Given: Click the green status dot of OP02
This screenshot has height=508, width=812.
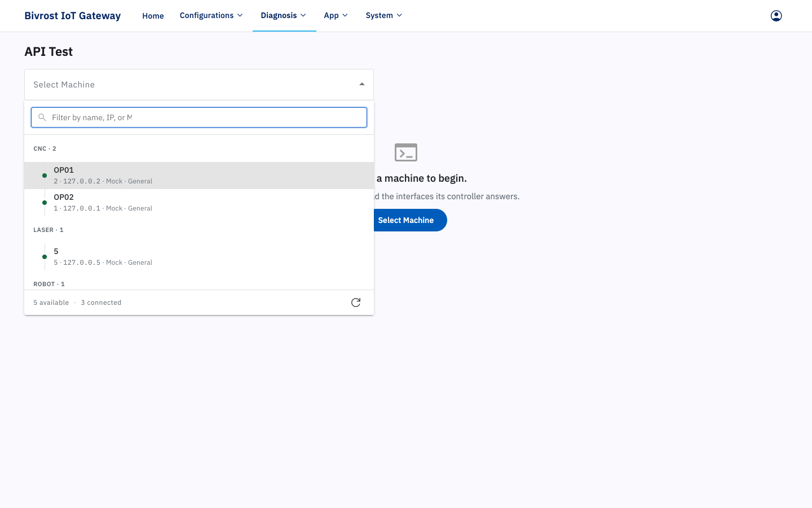Looking at the screenshot, I should click(45, 203).
